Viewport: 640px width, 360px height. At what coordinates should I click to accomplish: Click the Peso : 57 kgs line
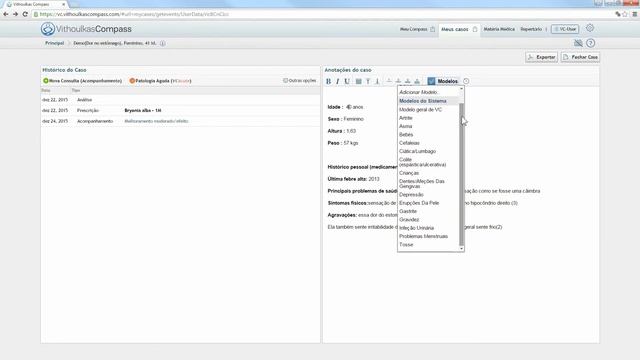(343, 143)
